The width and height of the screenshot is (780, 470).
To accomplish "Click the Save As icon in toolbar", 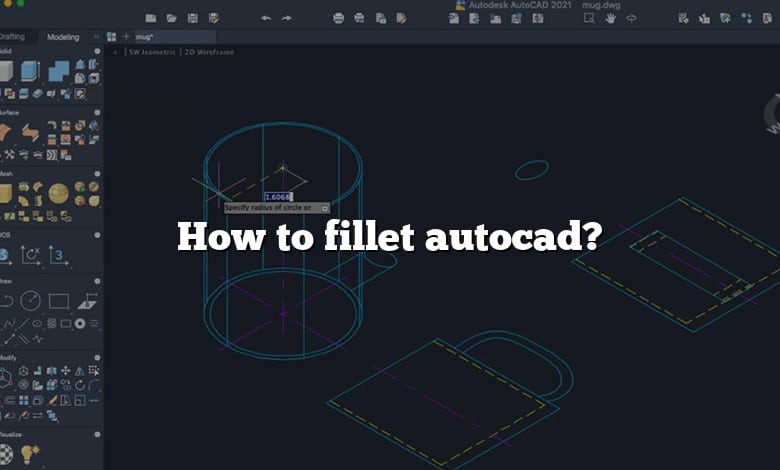I will [214, 18].
